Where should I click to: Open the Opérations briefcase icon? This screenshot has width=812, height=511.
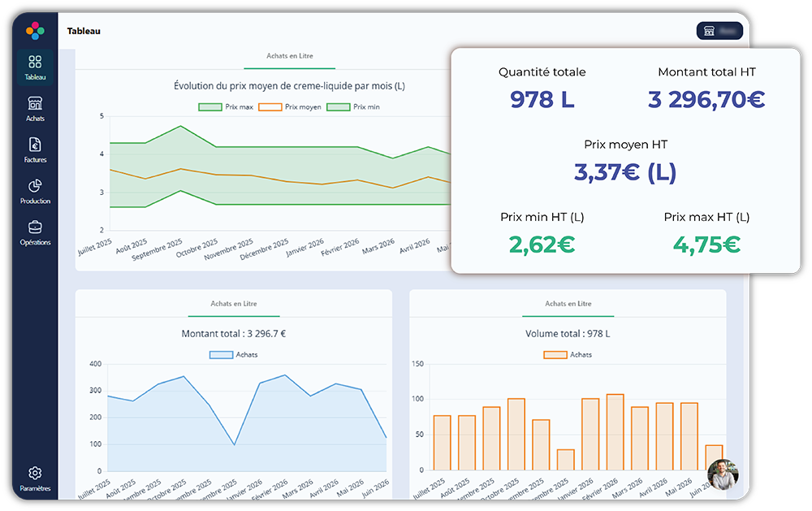click(x=35, y=232)
